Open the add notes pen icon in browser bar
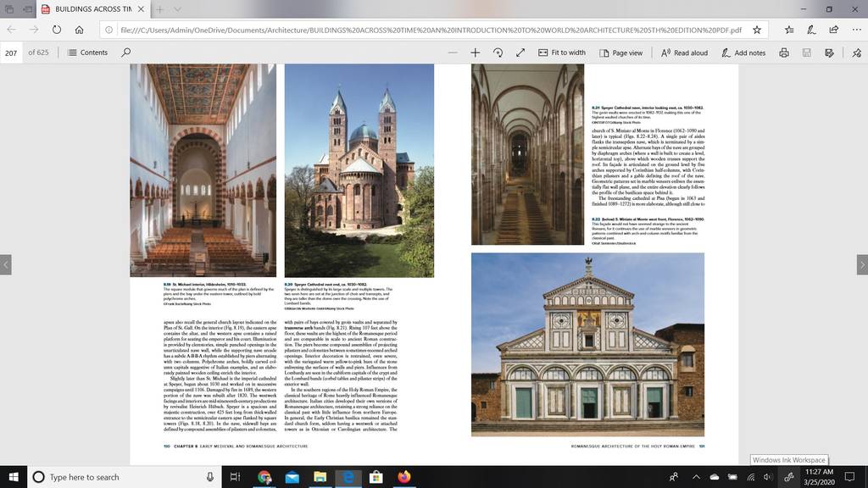Image resolution: width=868 pixels, height=488 pixels. (811, 30)
